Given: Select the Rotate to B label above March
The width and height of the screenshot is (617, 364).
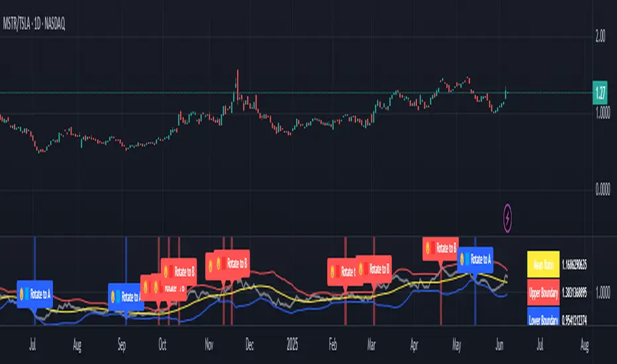Looking at the screenshot, I should 373,269.
